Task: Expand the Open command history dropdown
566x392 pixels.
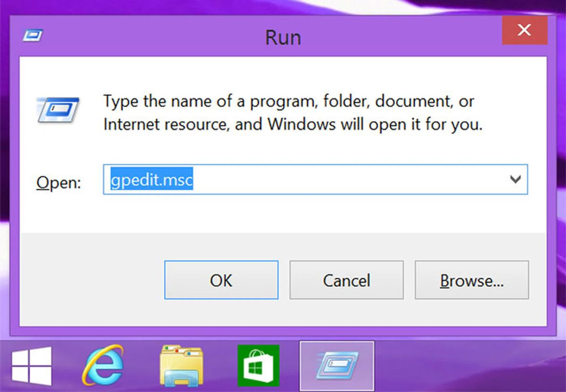Action: point(515,179)
